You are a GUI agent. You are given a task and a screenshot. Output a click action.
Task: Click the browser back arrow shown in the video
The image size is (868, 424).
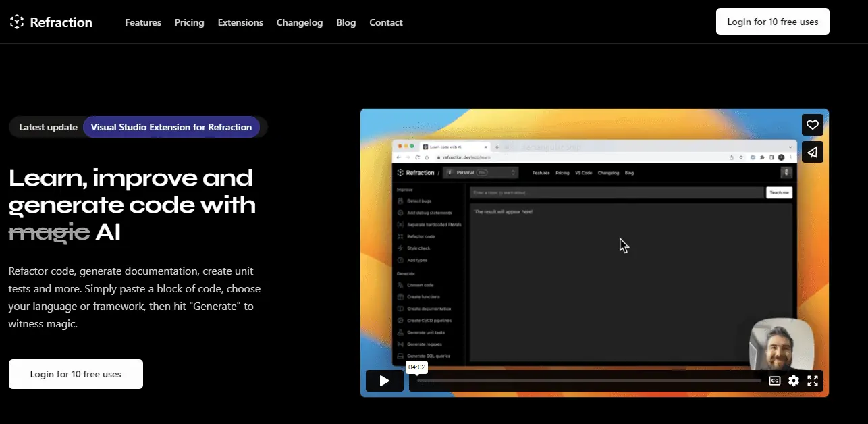coord(399,157)
